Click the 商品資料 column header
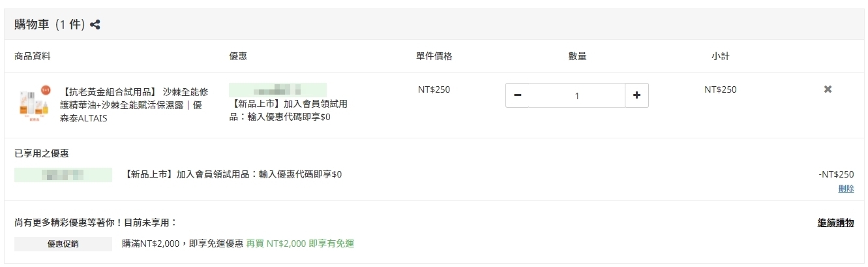The height and width of the screenshot is (267, 868). tap(33, 56)
